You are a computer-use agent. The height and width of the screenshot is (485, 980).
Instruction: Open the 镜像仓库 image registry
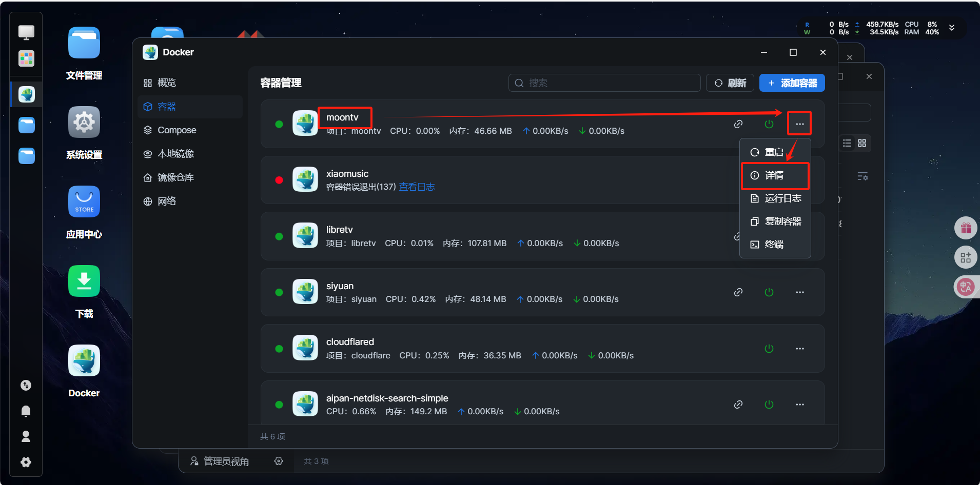pos(190,177)
